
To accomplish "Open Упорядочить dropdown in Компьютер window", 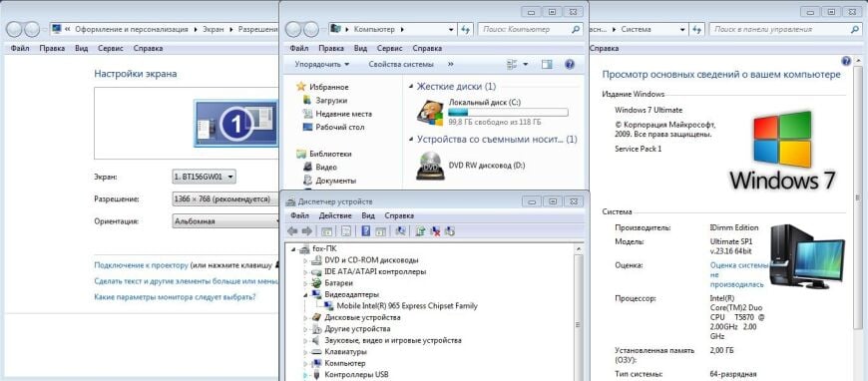I will click(321, 64).
